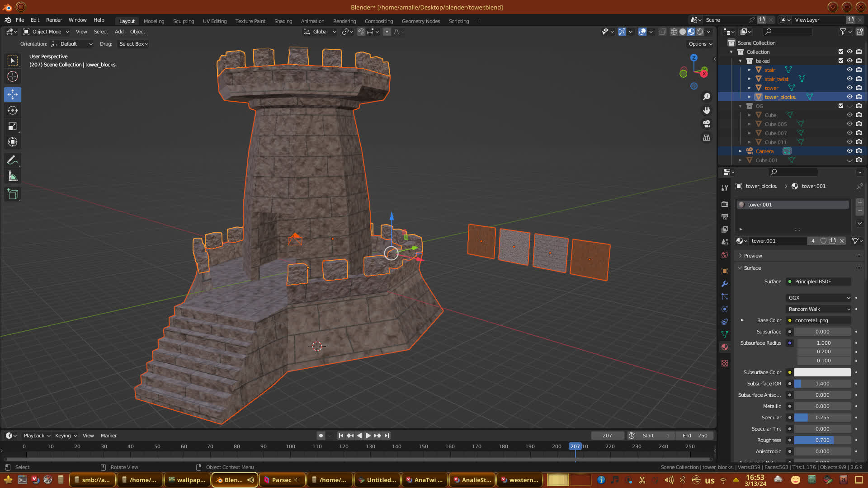The width and height of the screenshot is (868, 488).
Task: Click the Options button in viewport
Action: pos(700,44)
